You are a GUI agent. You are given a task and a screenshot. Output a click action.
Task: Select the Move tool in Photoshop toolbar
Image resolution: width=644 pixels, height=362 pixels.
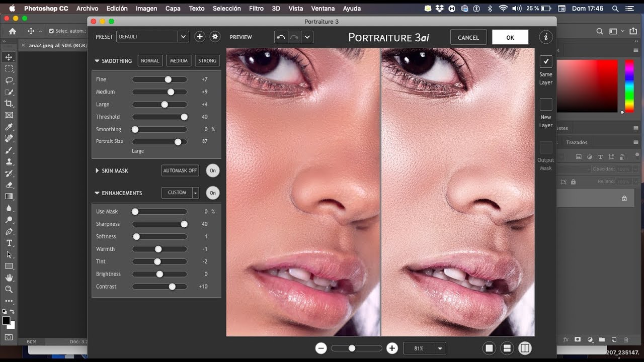(9, 57)
